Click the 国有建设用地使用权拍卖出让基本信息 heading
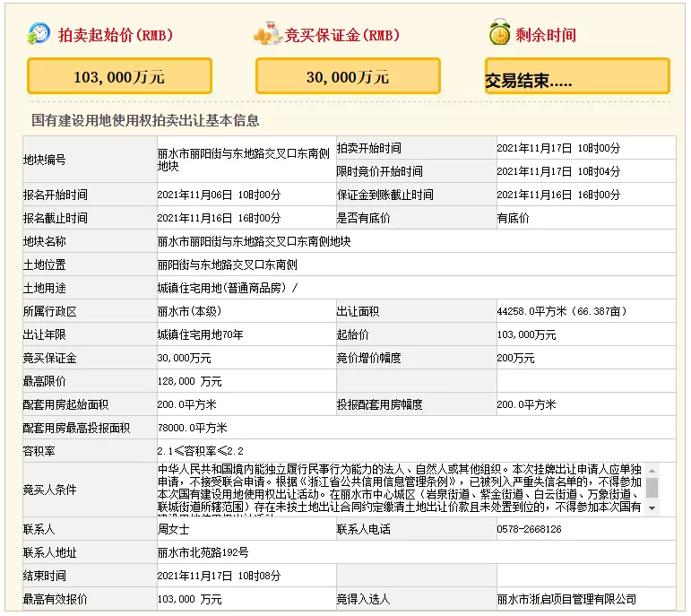691x616 pixels. tap(145, 120)
